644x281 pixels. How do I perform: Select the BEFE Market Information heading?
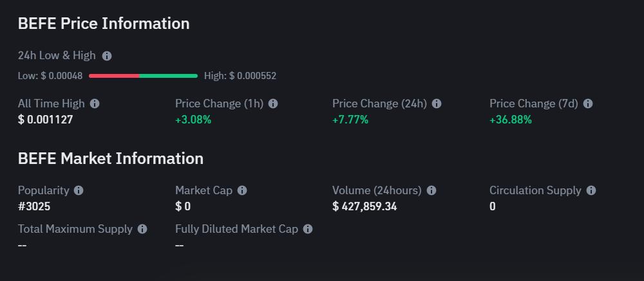tap(111, 158)
